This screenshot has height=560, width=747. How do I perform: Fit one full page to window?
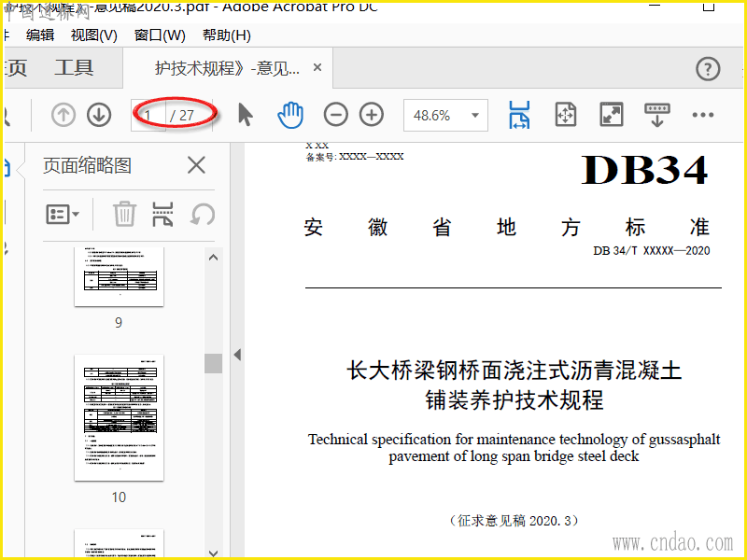[566, 115]
